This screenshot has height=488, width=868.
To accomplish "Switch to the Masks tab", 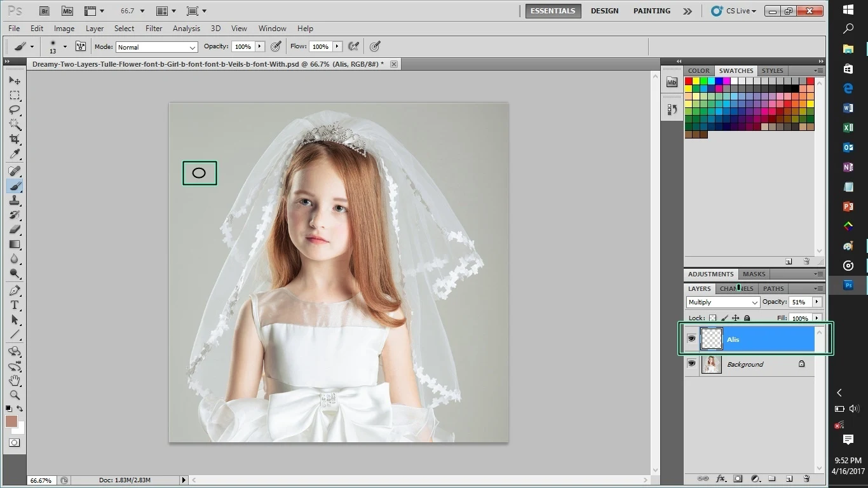I will (x=754, y=274).
